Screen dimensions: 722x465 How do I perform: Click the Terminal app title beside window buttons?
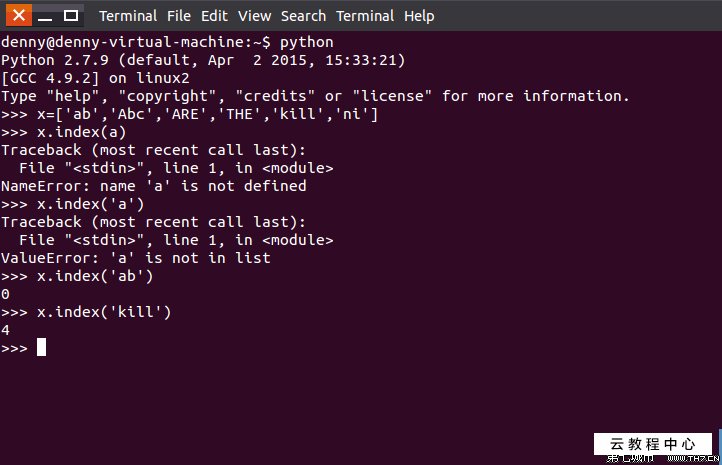128,15
